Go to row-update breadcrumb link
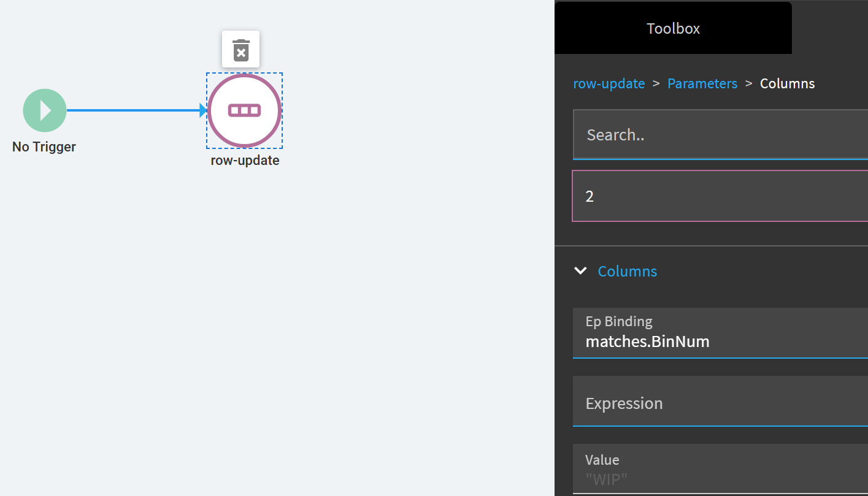The height and width of the screenshot is (496, 868). click(x=609, y=83)
